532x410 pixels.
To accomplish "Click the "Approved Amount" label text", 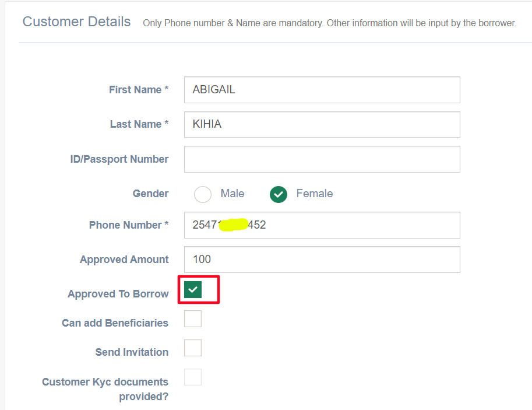I will pyautogui.click(x=124, y=260).
